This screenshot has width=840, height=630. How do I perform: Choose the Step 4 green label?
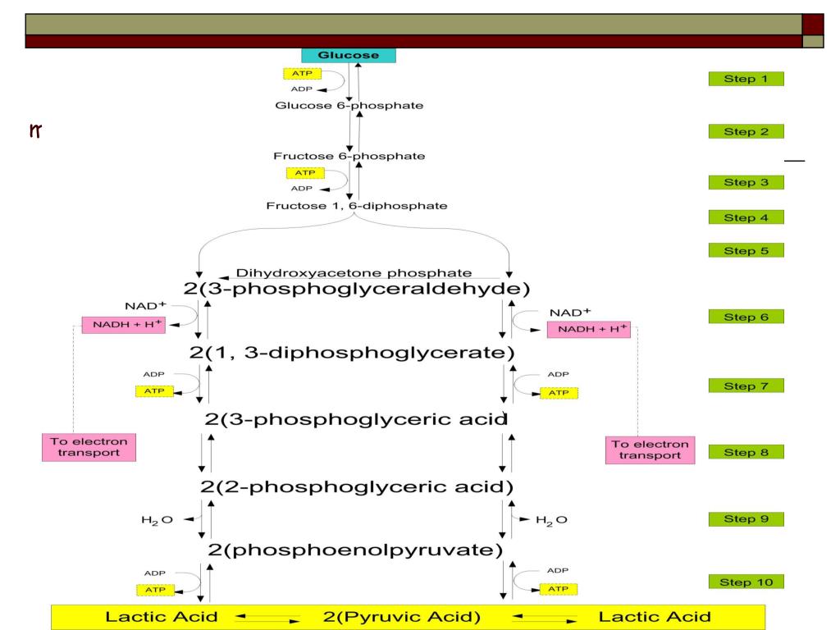(x=746, y=217)
